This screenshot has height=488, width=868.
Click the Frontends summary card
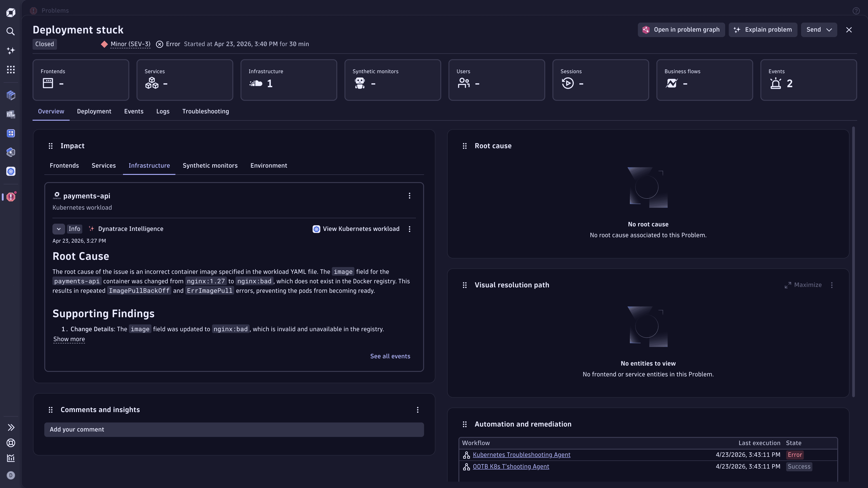pos(81,80)
